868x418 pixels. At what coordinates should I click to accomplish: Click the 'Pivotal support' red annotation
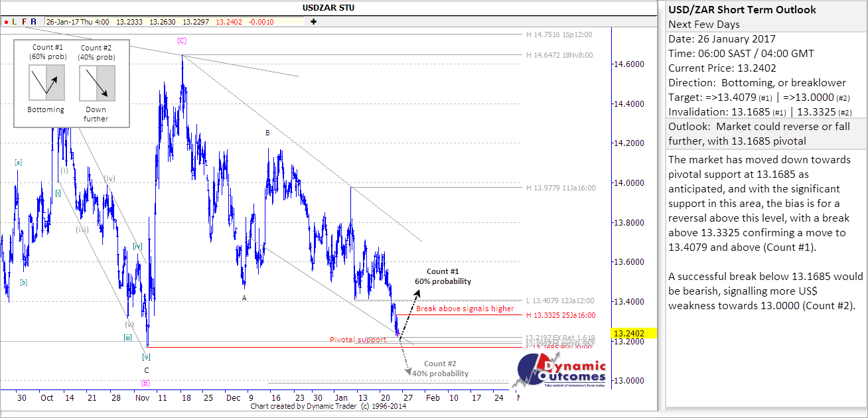tap(358, 340)
